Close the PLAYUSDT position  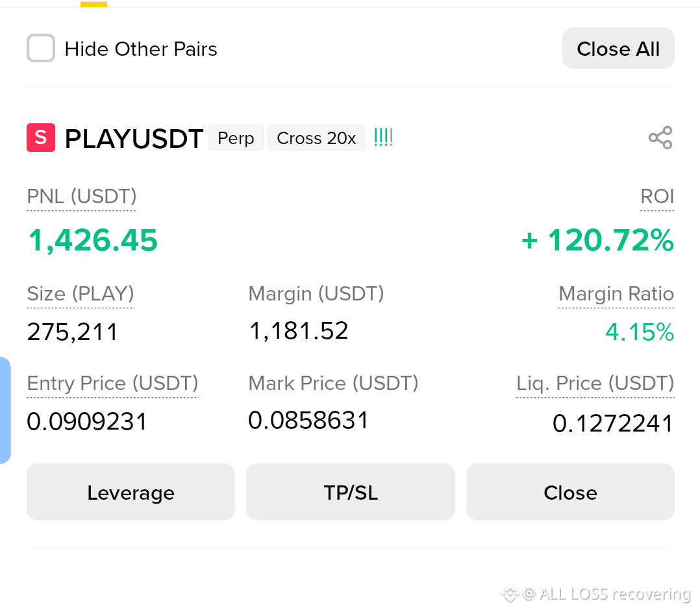[570, 492]
